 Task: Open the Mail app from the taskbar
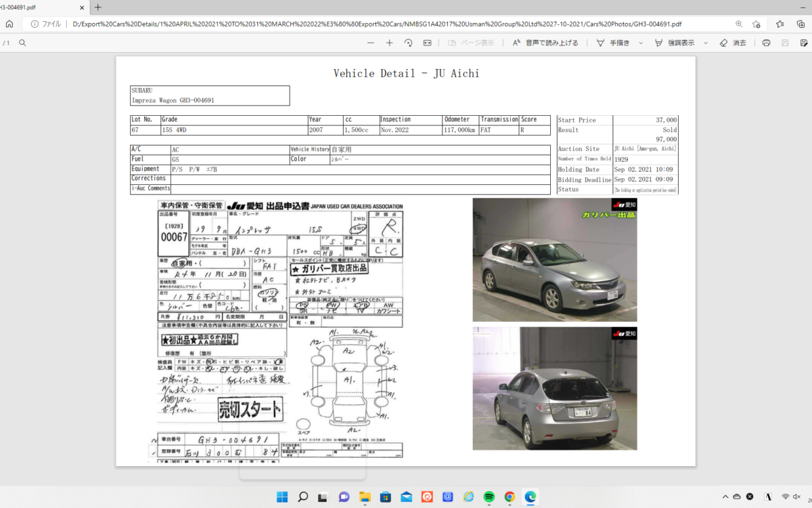[x=406, y=496]
